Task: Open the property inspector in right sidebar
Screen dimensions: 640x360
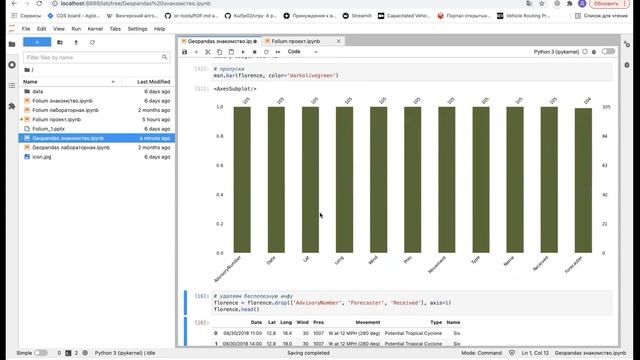Action: [627, 44]
